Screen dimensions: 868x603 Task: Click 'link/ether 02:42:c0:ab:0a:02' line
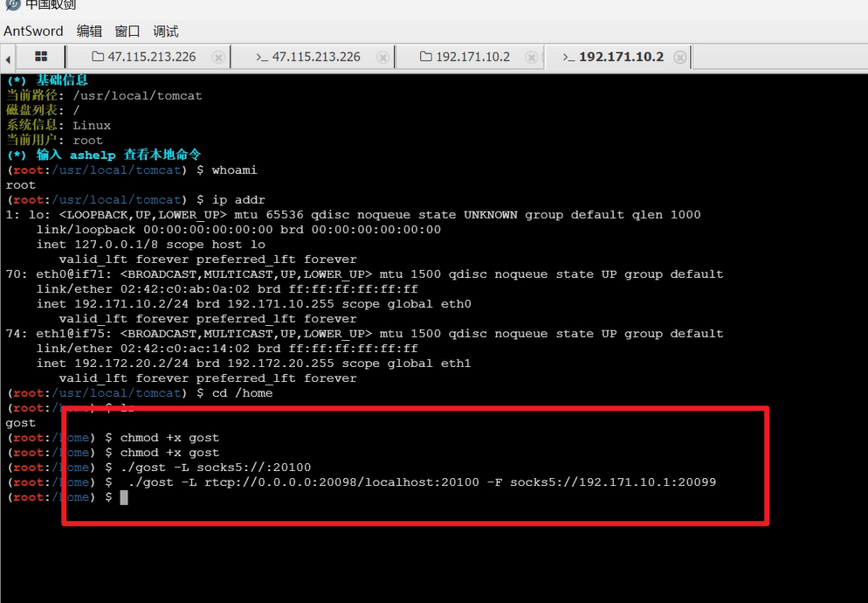pos(227,288)
